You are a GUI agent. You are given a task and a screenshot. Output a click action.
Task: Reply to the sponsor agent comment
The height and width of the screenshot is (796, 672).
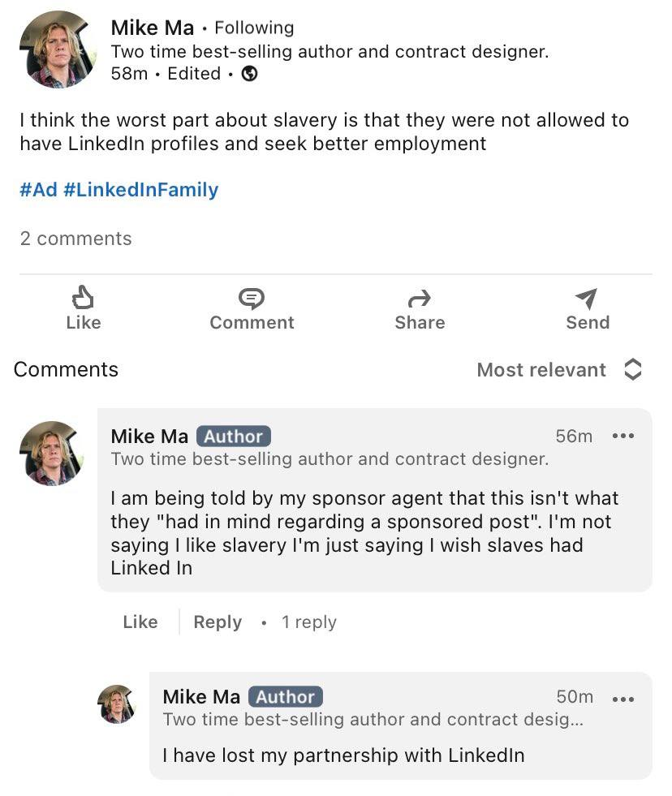218,622
